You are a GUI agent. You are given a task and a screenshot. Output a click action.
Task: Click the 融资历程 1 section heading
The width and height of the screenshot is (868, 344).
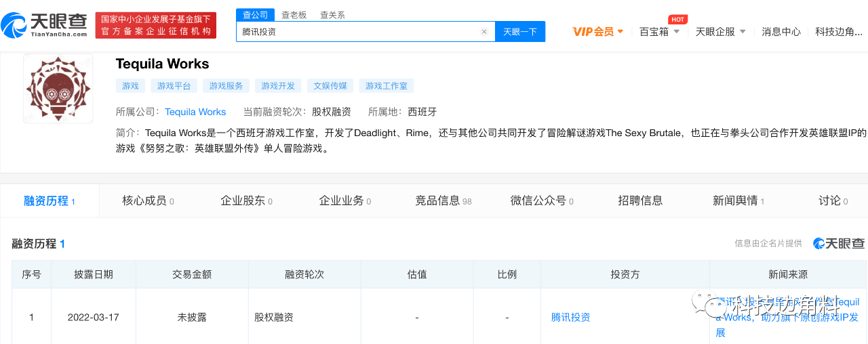[x=38, y=244]
